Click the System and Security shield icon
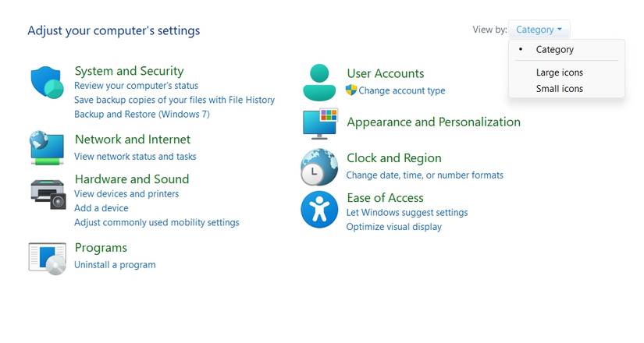Screen dimensions: 644x343 click(47, 83)
